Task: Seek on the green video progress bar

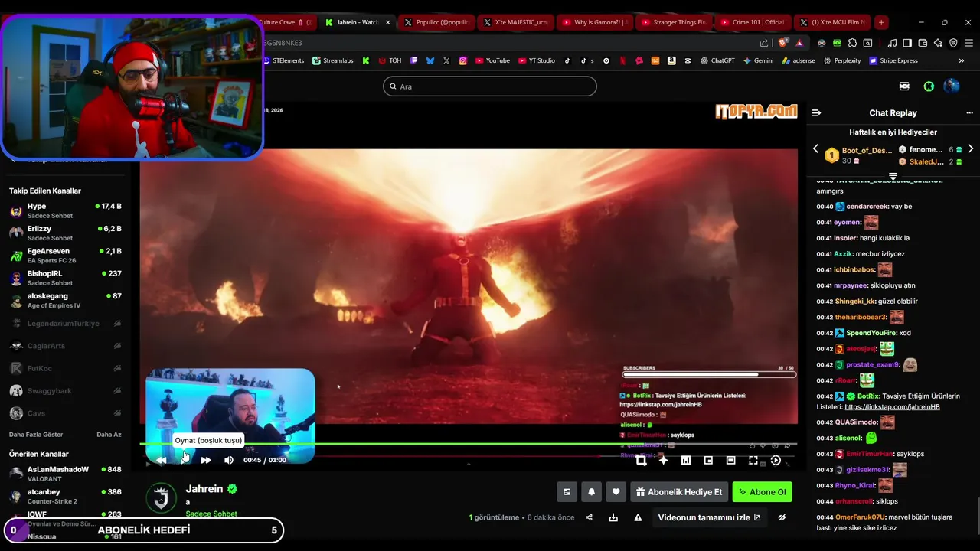Action: pos(468,444)
